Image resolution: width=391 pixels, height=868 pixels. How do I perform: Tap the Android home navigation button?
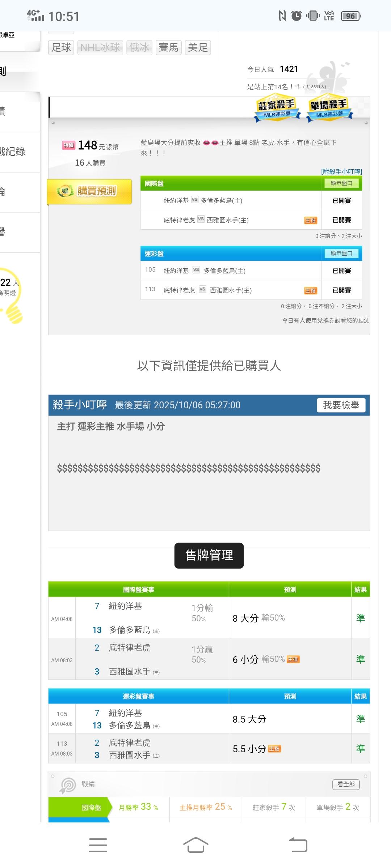click(195, 845)
